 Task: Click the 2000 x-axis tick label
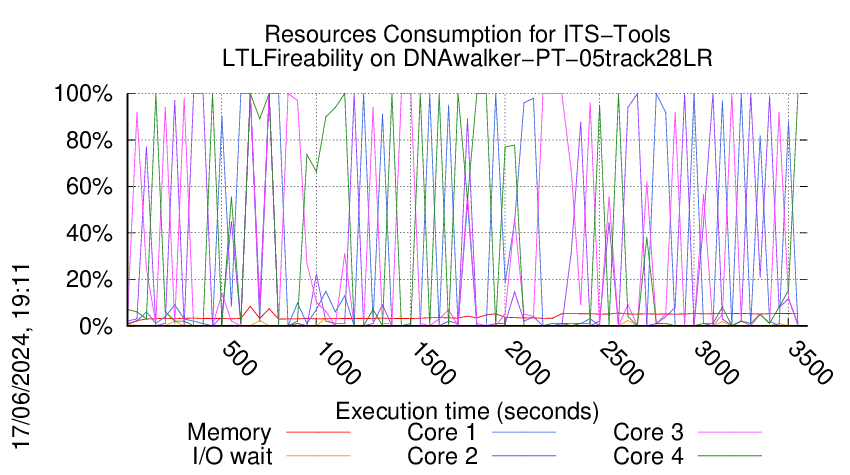(526, 363)
